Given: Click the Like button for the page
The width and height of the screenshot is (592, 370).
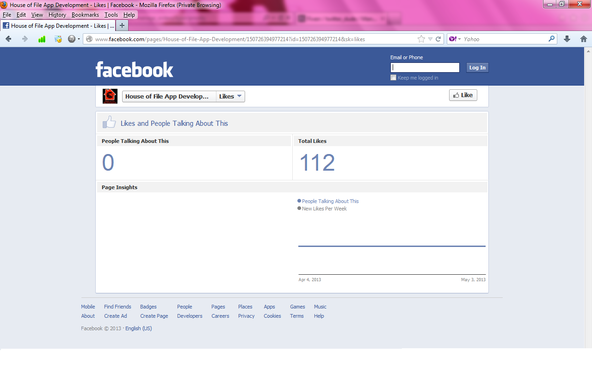Looking at the screenshot, I should [x=463, y=95].
